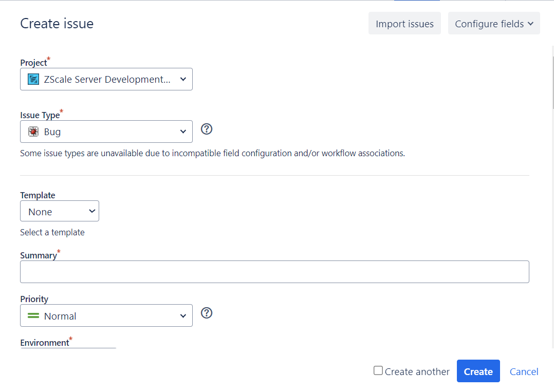Click the green Normal priority icon
554x392 pixels.
33,316
